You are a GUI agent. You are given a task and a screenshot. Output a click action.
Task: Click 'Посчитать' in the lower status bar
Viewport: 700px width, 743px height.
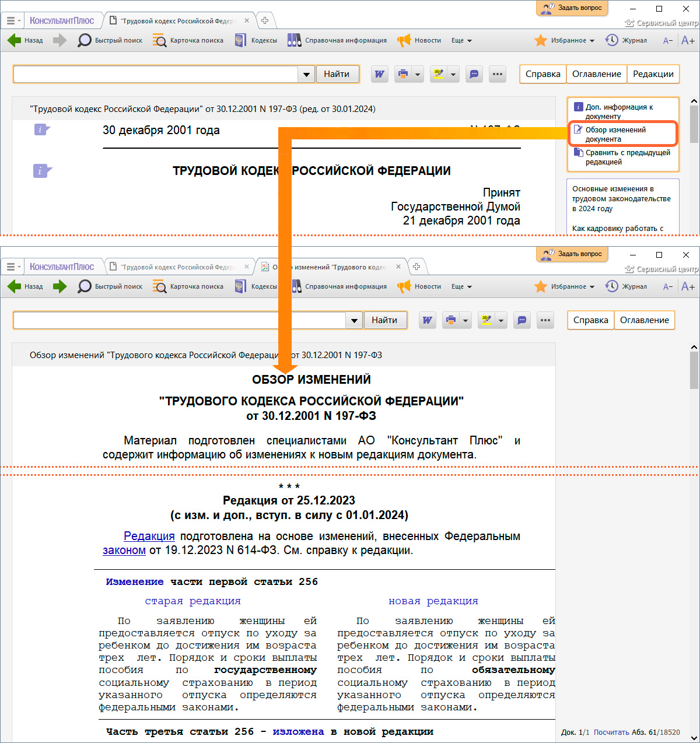pos(611,732)
